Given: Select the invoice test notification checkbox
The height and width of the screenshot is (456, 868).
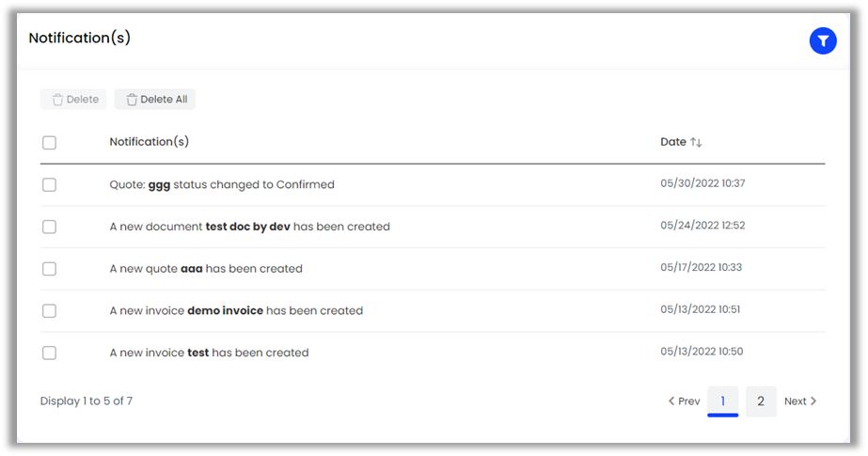Looking at the screenshot, I should coord(50,353).
